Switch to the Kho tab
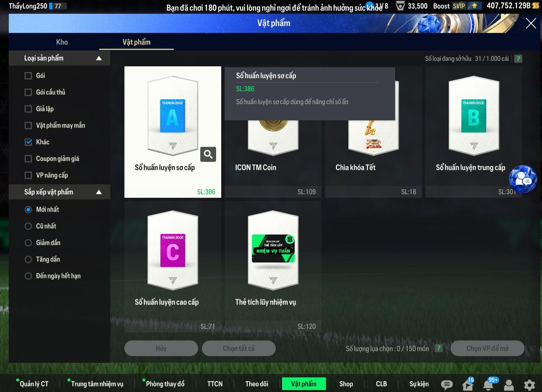The image size is (542, 392). click(x=62, y=42)
